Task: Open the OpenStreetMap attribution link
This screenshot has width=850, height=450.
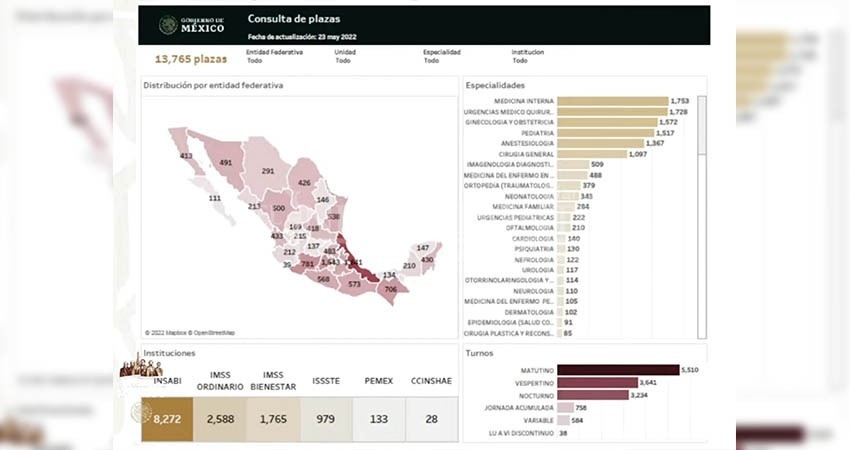Action: pos(215,332)
